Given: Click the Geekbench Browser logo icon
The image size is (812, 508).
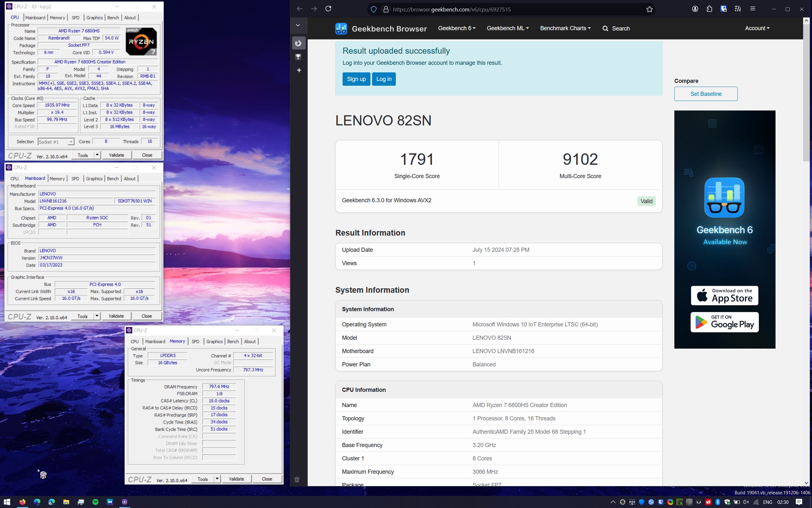Looking at the screenshot, I should click(341, 29).
